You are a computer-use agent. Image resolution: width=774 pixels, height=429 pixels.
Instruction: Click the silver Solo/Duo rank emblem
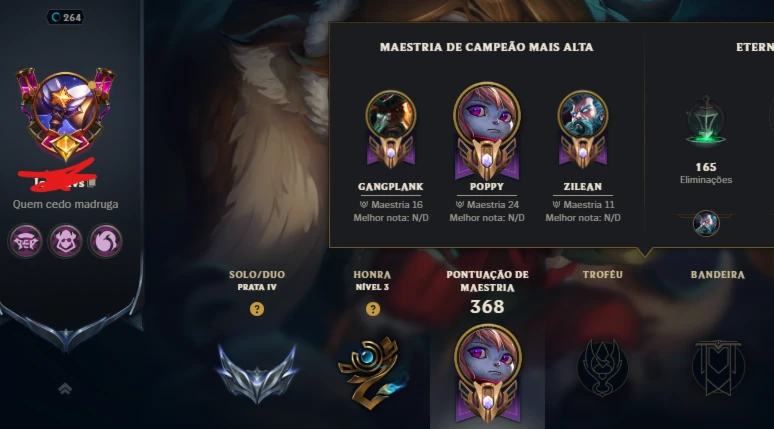(x=257, y=374)
